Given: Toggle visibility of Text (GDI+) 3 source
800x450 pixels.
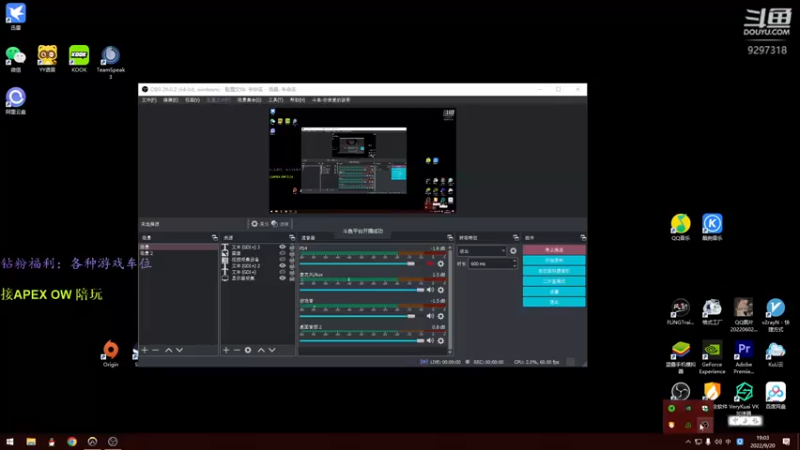Looking at the screenshot, I should coord(282,247).
